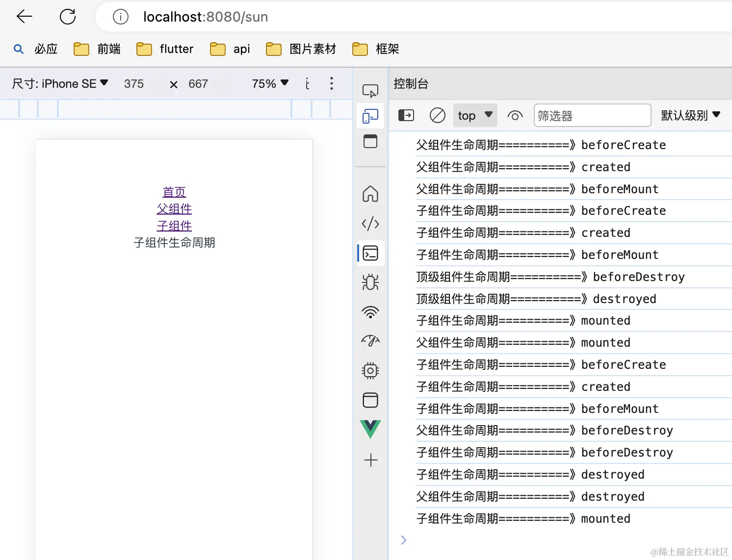Toggle the device emulation toolbar
Viewport: 732px width, 560px height.
(370, 116)
